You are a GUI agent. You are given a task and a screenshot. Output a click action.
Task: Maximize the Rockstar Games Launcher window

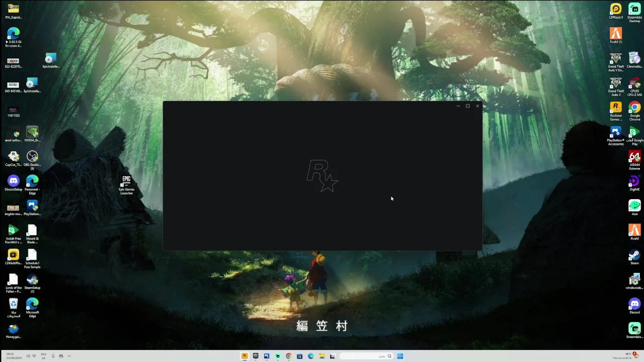pos(467,106)
